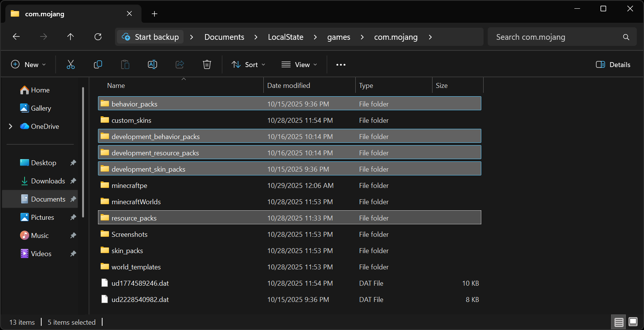Go up one folder level arrow

click(70, 37)
